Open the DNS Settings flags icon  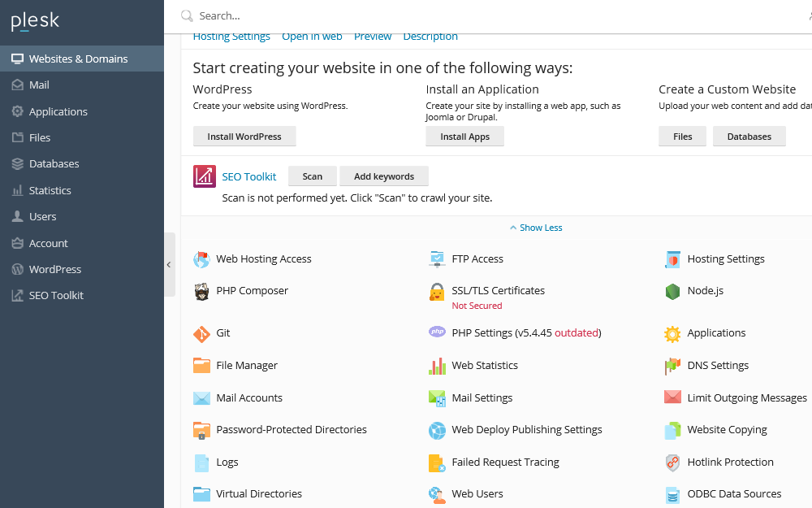(x=672, y=366)
